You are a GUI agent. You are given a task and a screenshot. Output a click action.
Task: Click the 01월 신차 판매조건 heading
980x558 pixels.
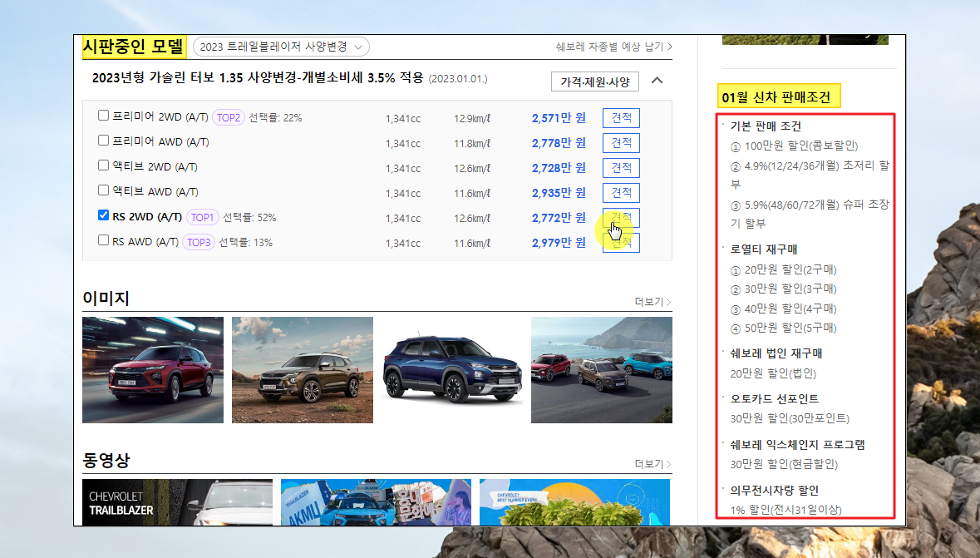pos(776,97)
